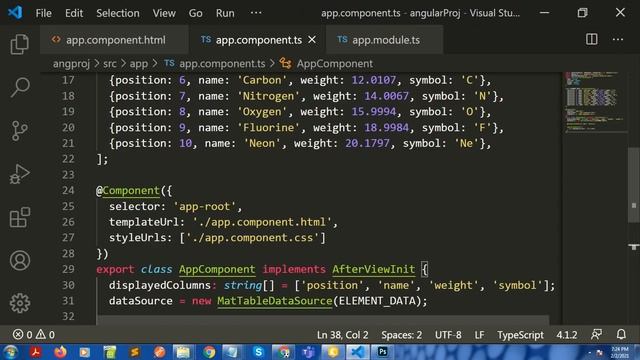640x360 pixels.
Task: Click the './app.component.html' string
Action: click(262, 222)
